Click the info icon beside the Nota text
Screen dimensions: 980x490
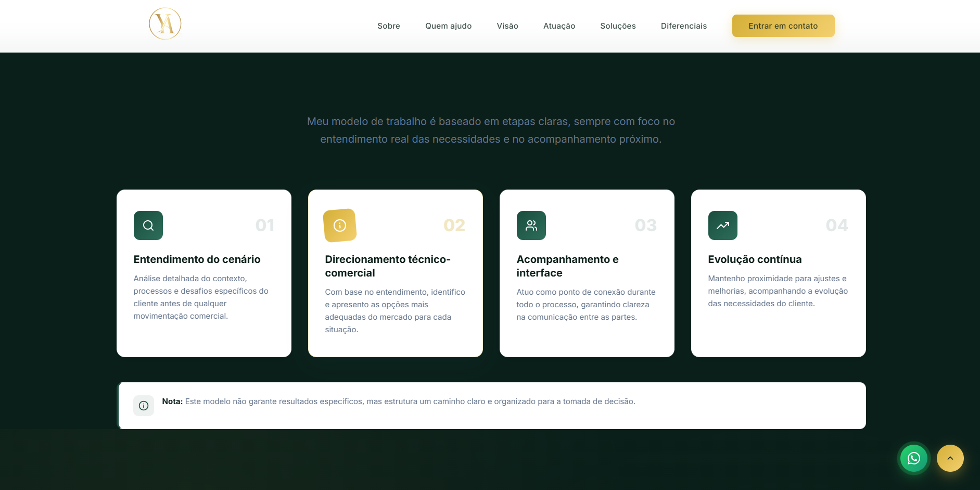[x=144, y=406]
